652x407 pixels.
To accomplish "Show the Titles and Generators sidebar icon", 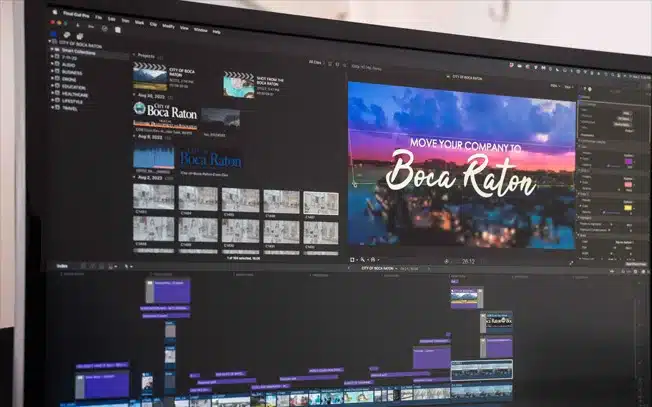I will 80,37.
